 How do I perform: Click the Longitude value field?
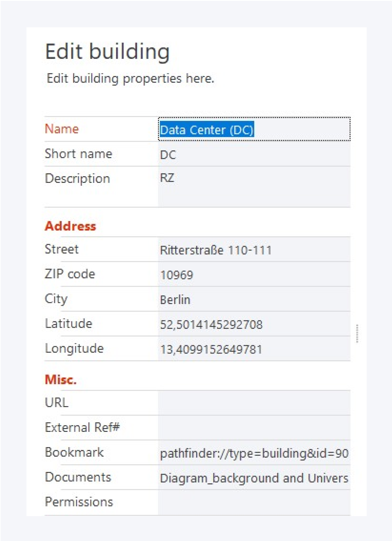point(254,349)
